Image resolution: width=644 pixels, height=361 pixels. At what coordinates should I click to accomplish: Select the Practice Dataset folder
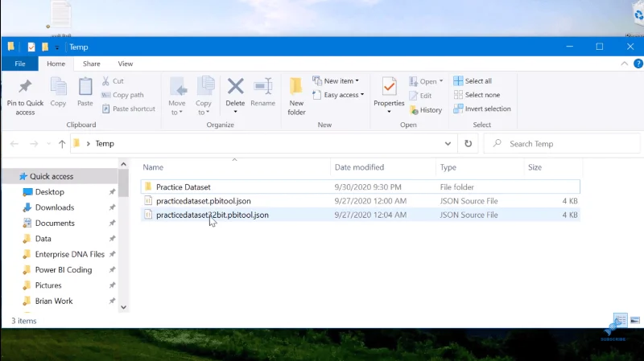[x=360, y=187]
